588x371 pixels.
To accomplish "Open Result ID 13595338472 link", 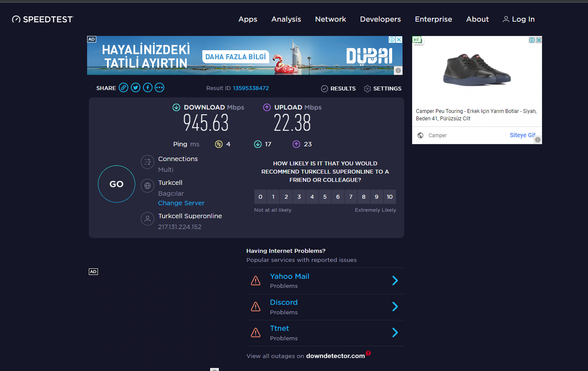I will click(251, 88).
